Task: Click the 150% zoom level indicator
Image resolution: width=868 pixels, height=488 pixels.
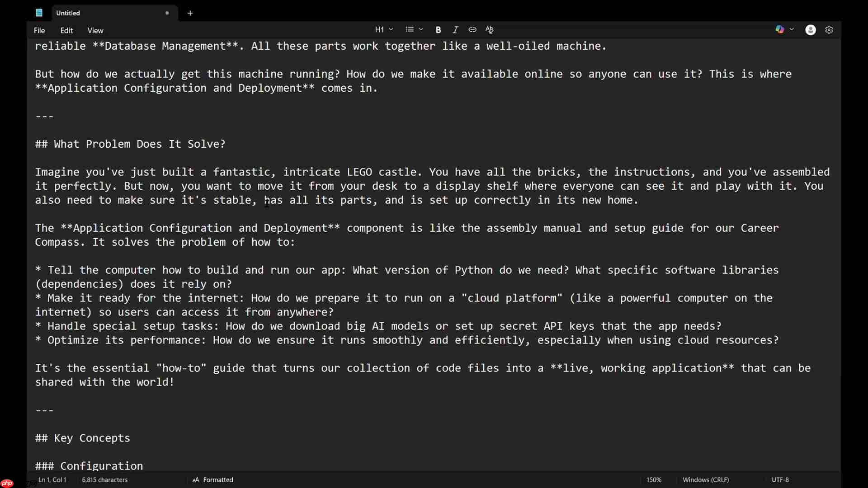Action: (x=654, y=480)
